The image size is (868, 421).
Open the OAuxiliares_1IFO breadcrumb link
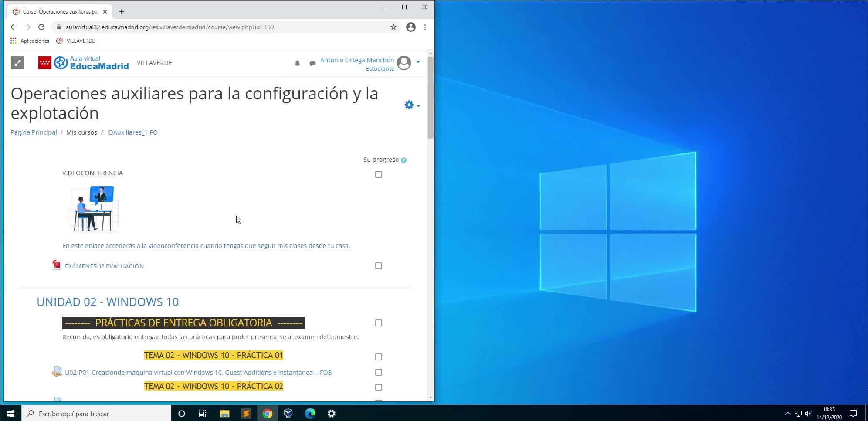point(133,132)
